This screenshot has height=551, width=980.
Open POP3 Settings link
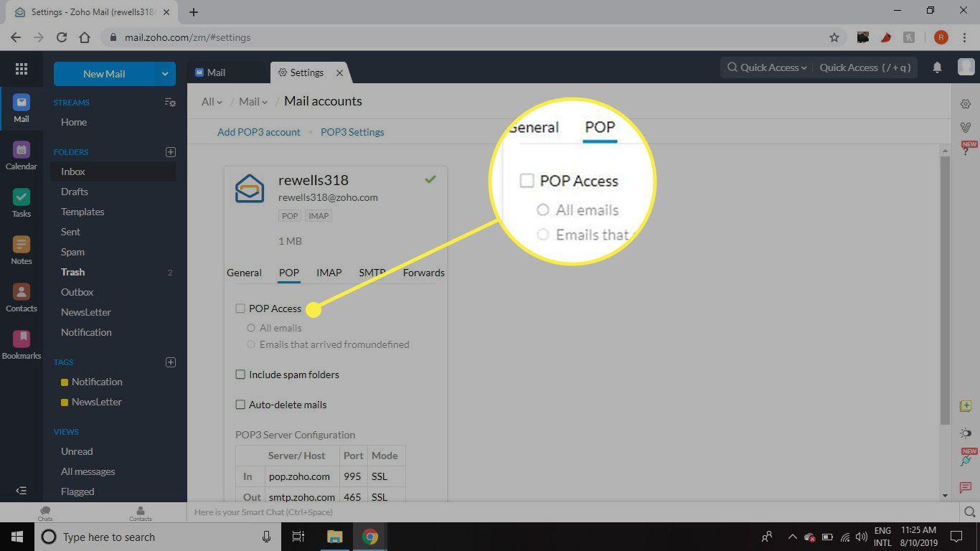pos(352,132)
